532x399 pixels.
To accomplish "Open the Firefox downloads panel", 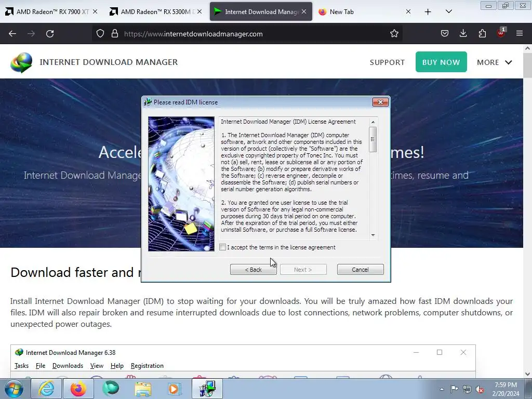I will (463, 33).
